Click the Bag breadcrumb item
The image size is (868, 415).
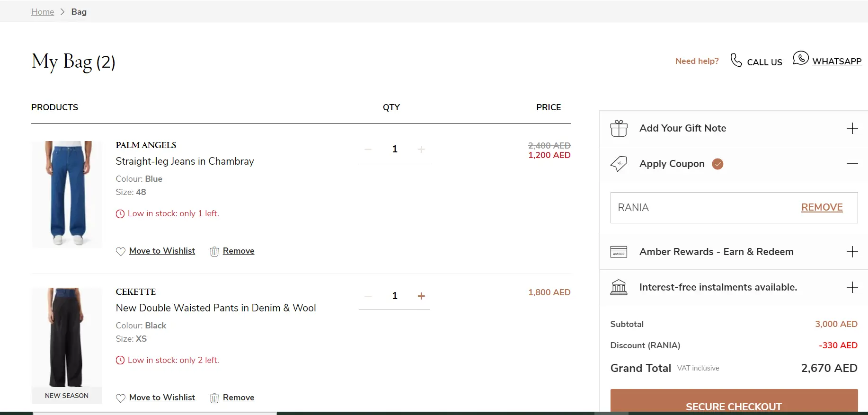pyautogui.click(x=79, y=12)
